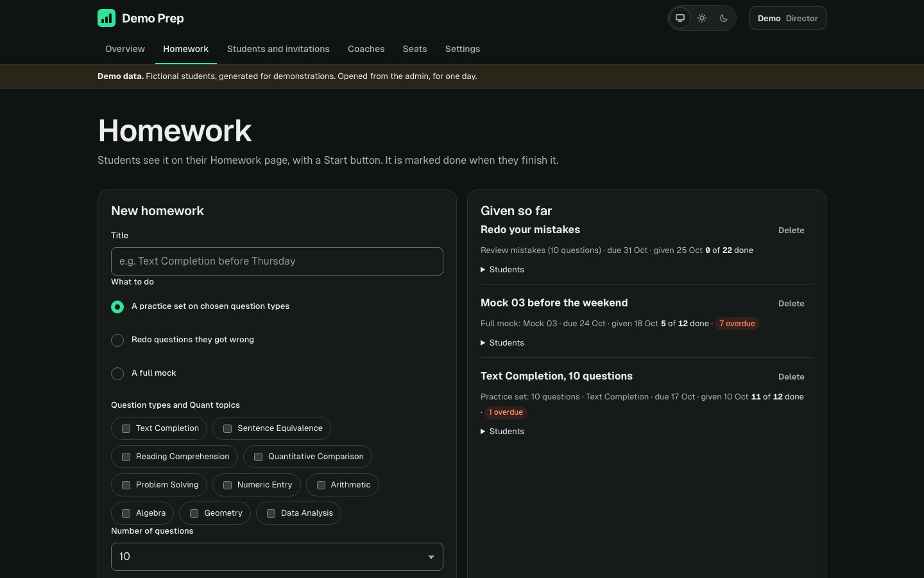Click the Demo Prep logo icon
The image size is (924, 578).
pyautogui.click(x=107, y=18)
